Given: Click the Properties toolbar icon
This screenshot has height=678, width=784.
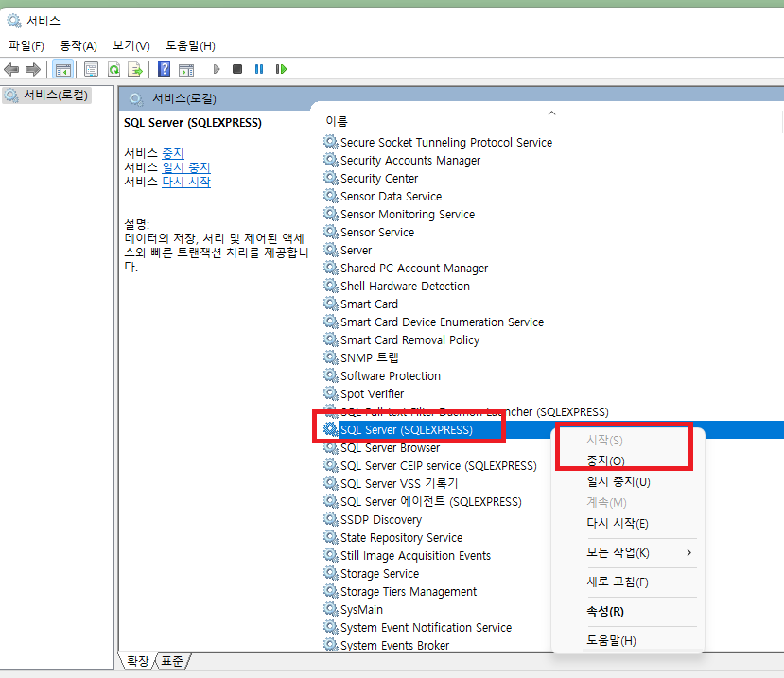Looking at the screenshot, I should 91,69.
